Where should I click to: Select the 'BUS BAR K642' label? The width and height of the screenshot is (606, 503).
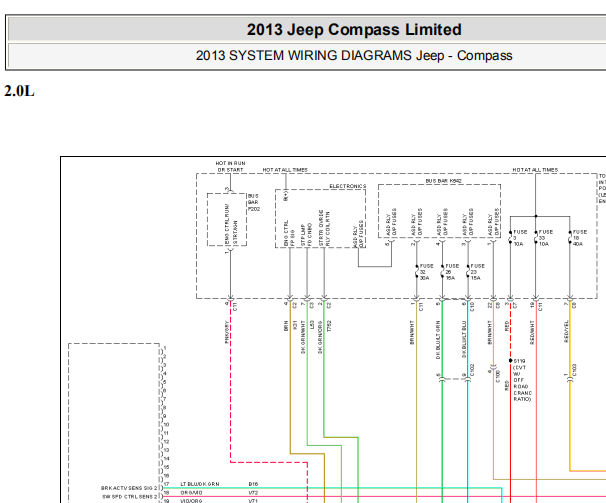click(443, 181)
